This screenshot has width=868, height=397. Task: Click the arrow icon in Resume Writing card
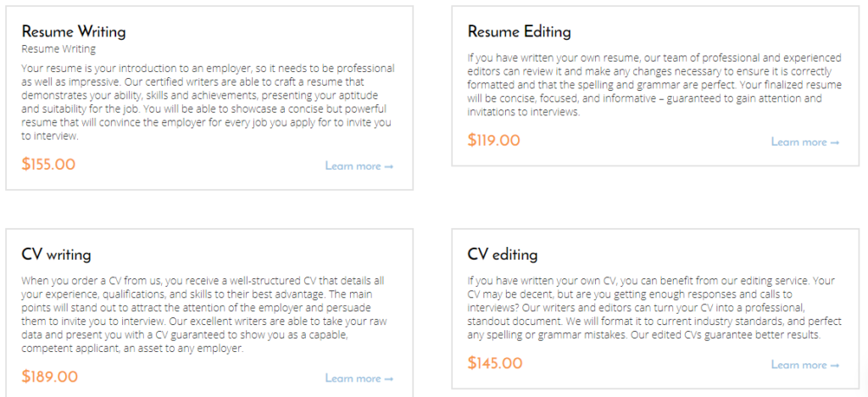pyautogui.click(x=388, y=166)
